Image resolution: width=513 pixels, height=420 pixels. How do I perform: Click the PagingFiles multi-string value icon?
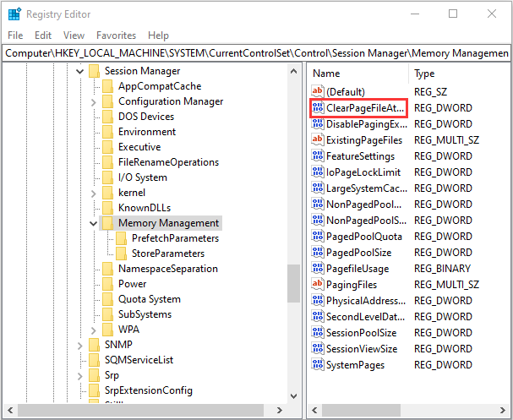(318, 285)
